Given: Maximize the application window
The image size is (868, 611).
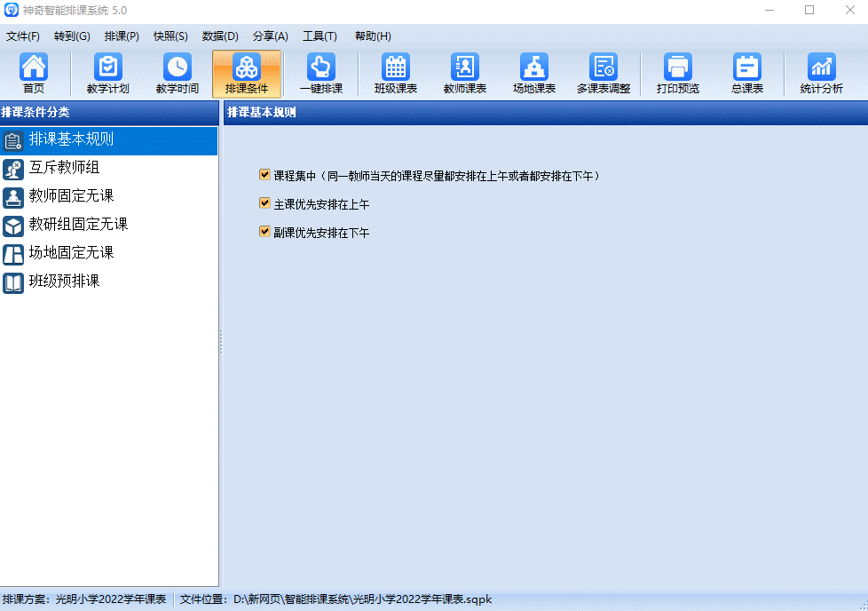Looking at the screenshot, I should tap(809, 10).
